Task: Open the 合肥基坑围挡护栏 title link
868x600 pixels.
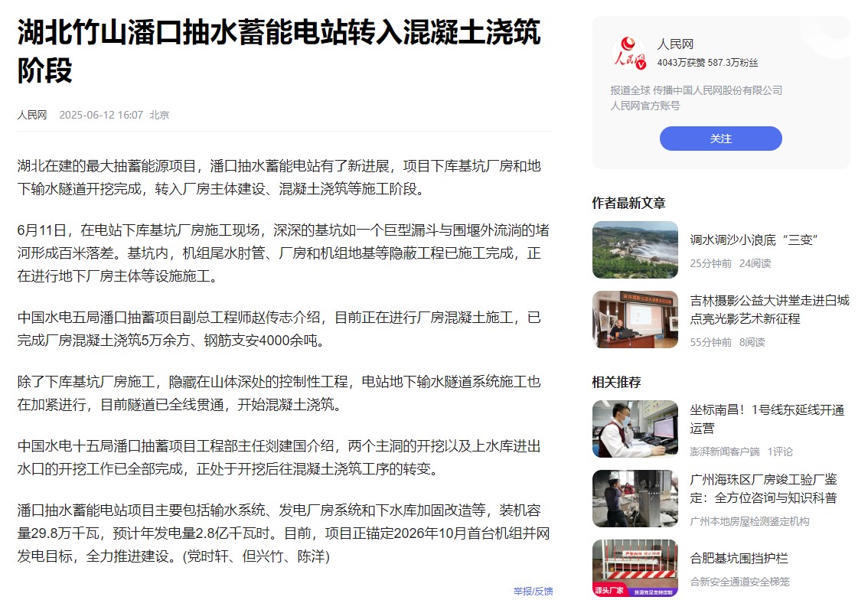Action: click(739, 558)
